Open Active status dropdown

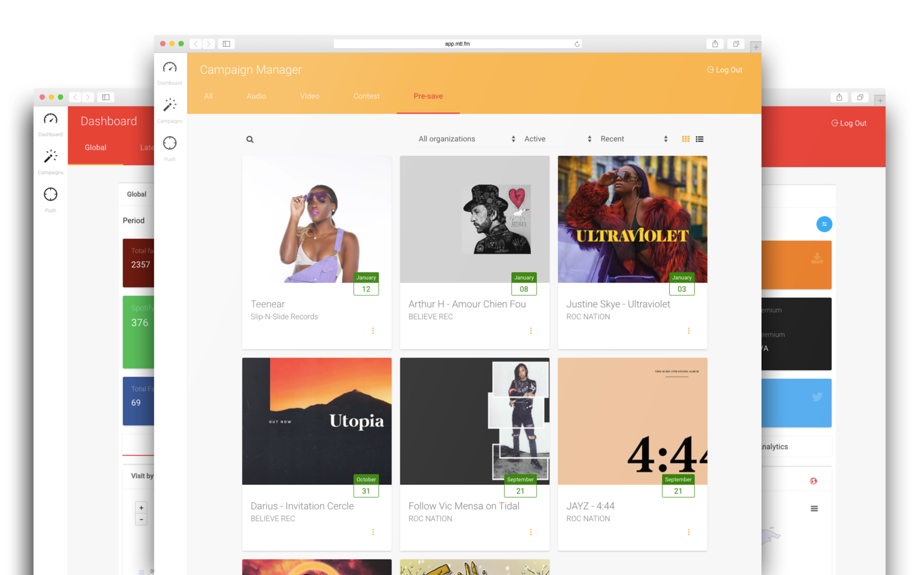point(558,139)
